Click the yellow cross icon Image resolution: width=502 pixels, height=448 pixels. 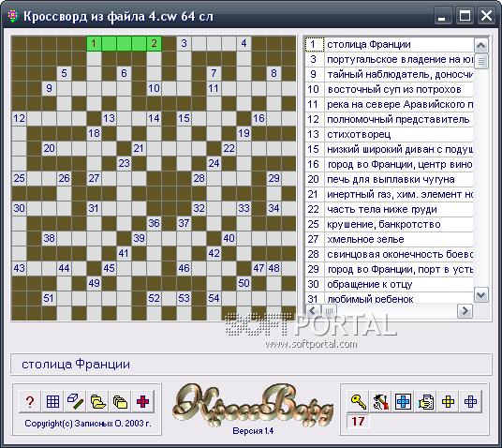tap(449, 401)
